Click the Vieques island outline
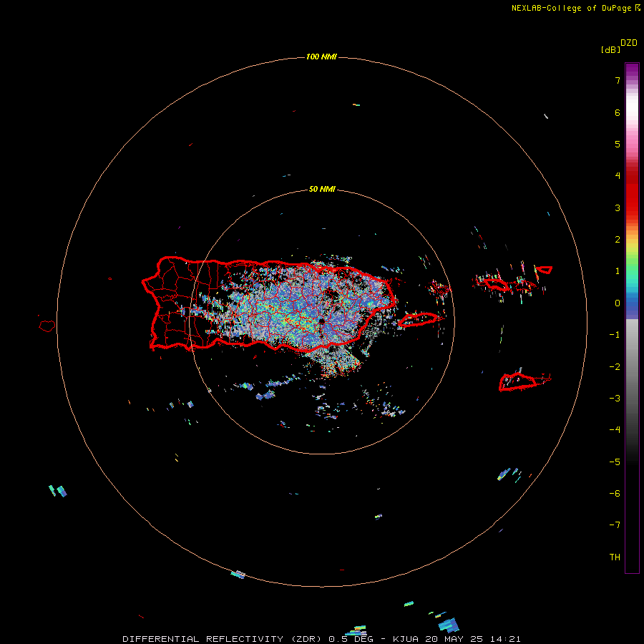 tap(418, 320)
